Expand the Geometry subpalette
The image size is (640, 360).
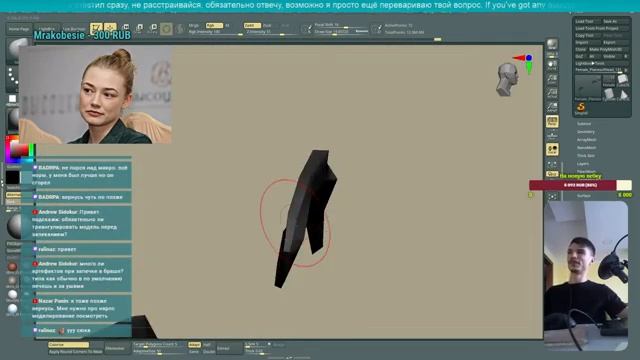coord(586,132)
